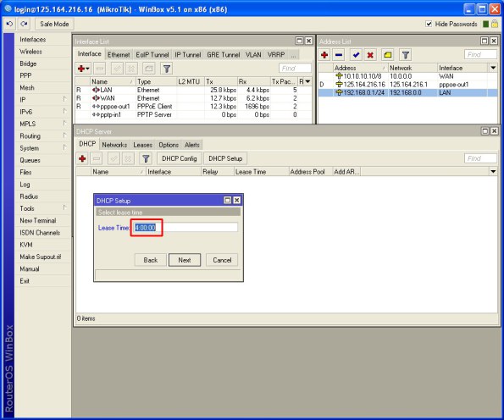
Task: Toggle Safe Mode button
Action: (x=54, y=24)
